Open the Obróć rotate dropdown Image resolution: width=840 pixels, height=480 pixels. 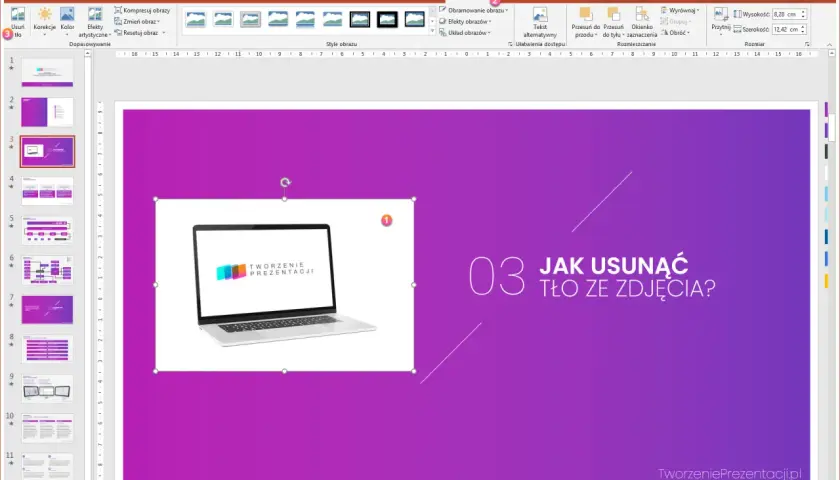coord(676,33)
